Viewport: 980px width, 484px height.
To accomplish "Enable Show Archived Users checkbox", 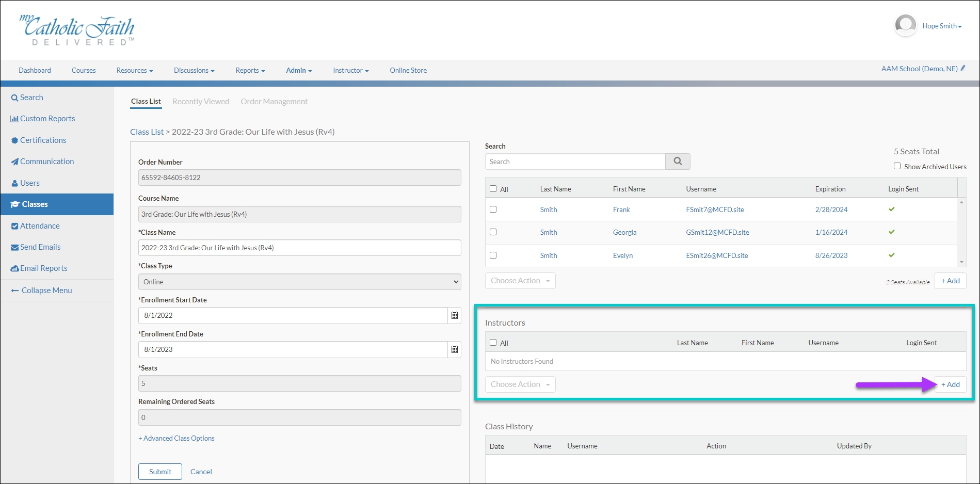I will coord(897,166).
